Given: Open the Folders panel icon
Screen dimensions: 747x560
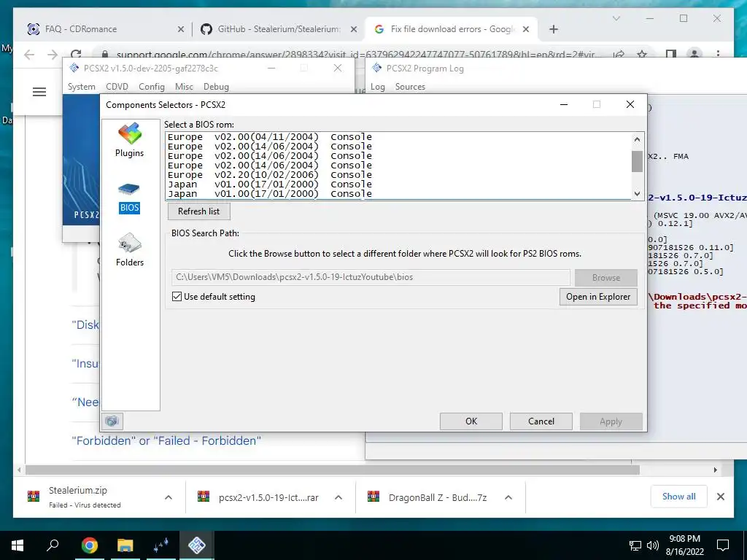Looking at the screenshot, I should [130, 244].
